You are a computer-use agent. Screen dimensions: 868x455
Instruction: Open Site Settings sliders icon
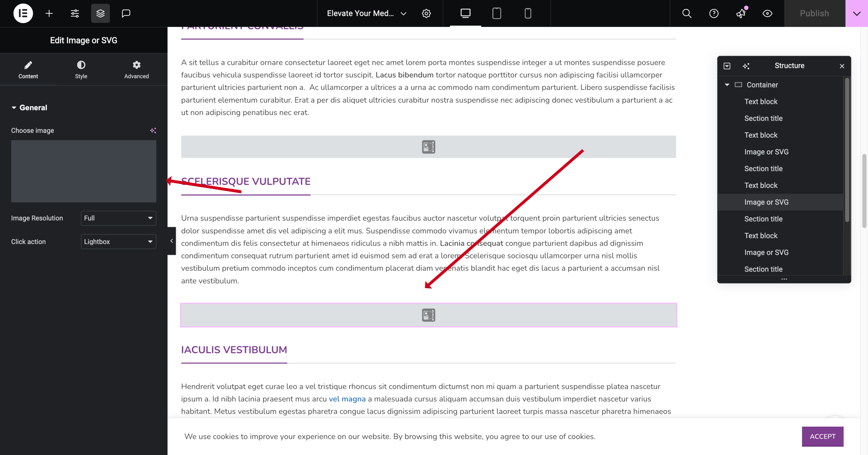tap(75, 14)
